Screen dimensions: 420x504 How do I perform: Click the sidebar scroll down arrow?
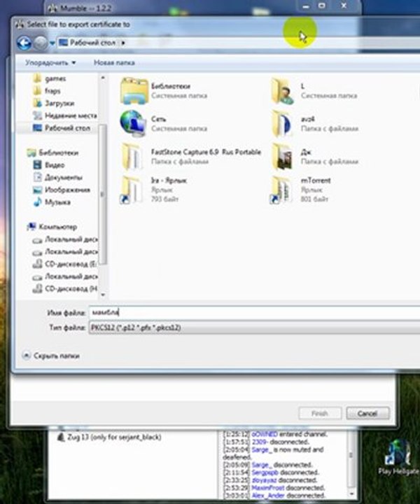coord(103,295)
